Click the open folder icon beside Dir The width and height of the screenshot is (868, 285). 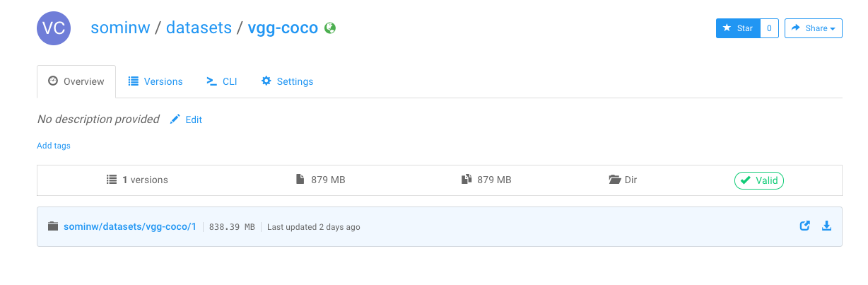tap(614, 180)
